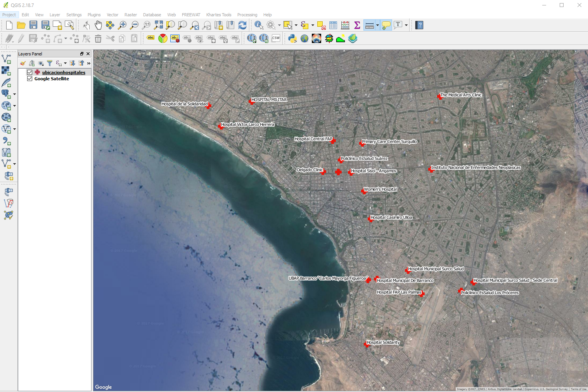
Task: Click the red cross symbol of ubicacionhospitales
Action: click(x=37, y=72)
